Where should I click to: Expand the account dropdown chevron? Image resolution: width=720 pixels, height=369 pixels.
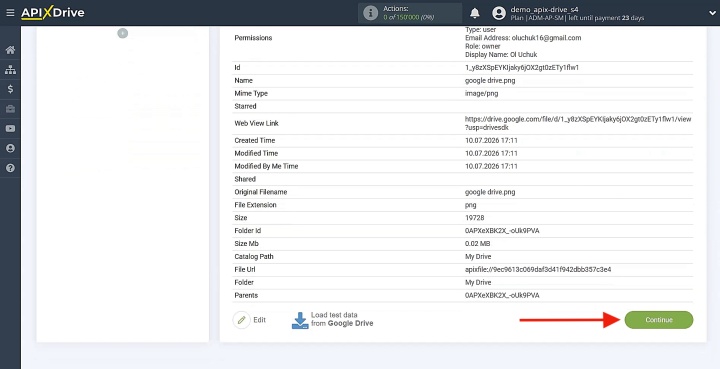[x=712, y=13]
